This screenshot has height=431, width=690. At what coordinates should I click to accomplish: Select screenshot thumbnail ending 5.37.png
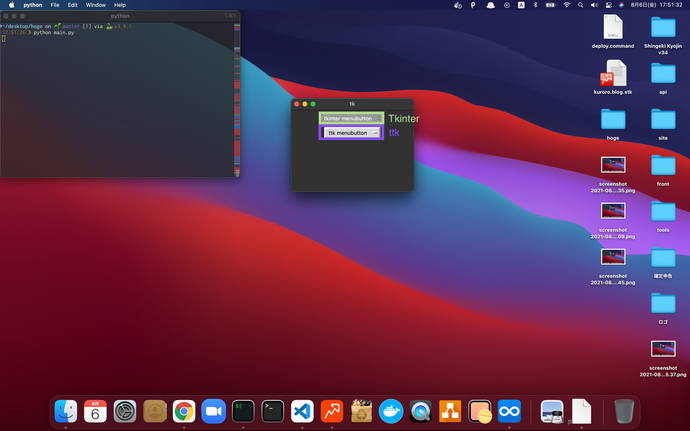pyautogui.click(x=663, y=349)
